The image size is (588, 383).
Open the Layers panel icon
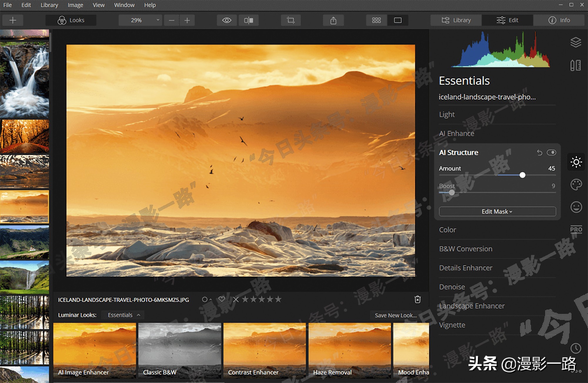(576, 42)
